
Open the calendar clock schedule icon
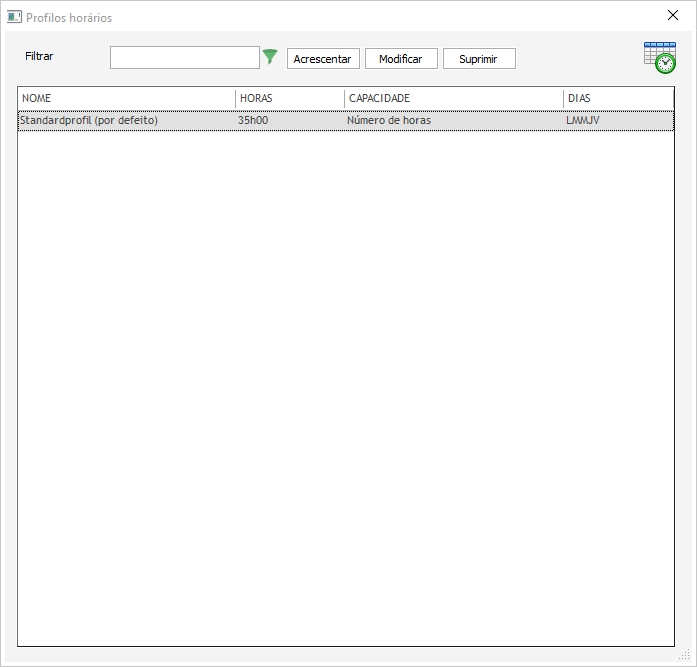660,58
